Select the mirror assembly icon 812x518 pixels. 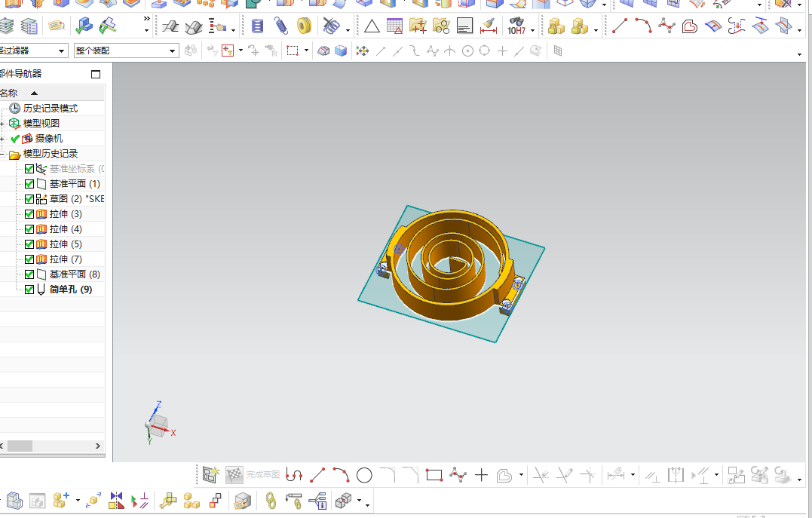click(x=117, y=501)
